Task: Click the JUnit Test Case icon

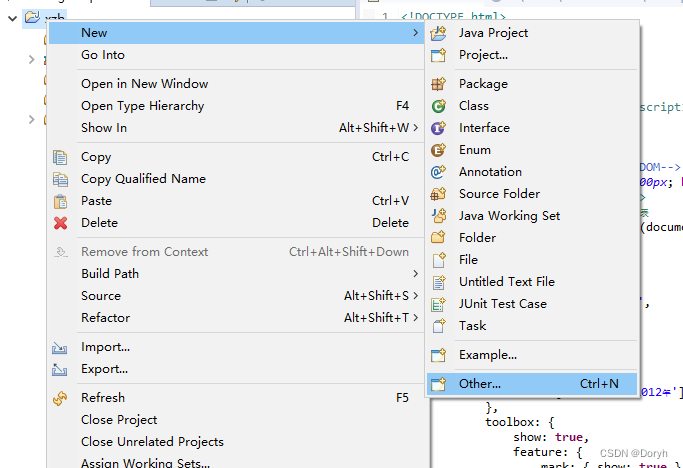Action: (x=438, y=304)
